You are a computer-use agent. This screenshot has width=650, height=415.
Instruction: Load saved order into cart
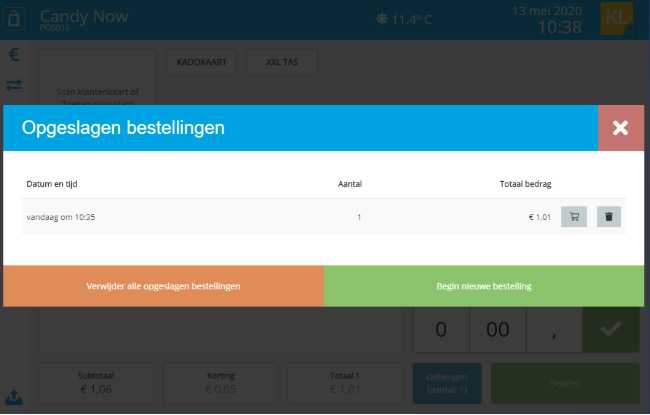tap(574, 216)
